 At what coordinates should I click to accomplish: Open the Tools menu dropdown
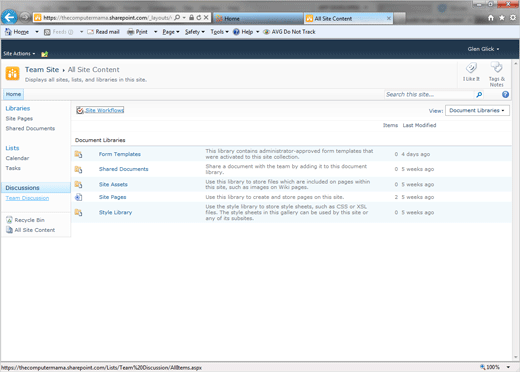[x=219, y=32]
